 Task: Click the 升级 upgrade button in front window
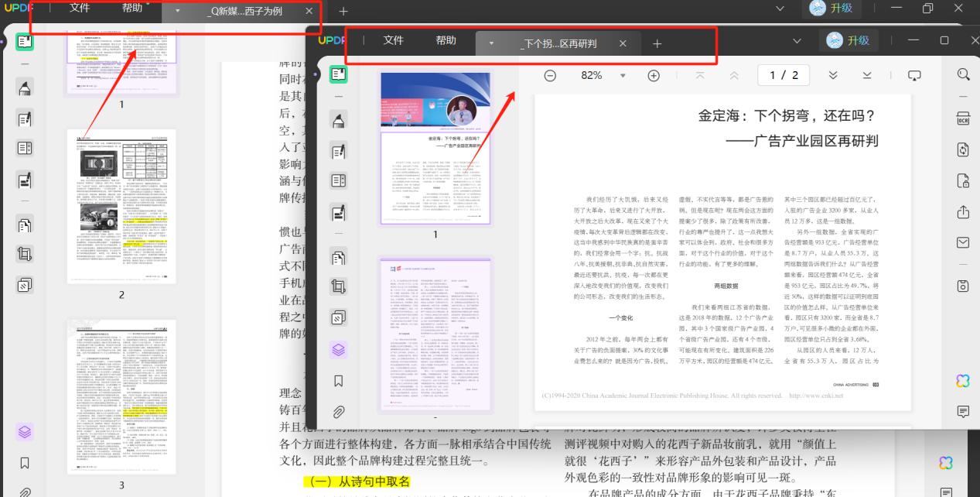(848, 41)
